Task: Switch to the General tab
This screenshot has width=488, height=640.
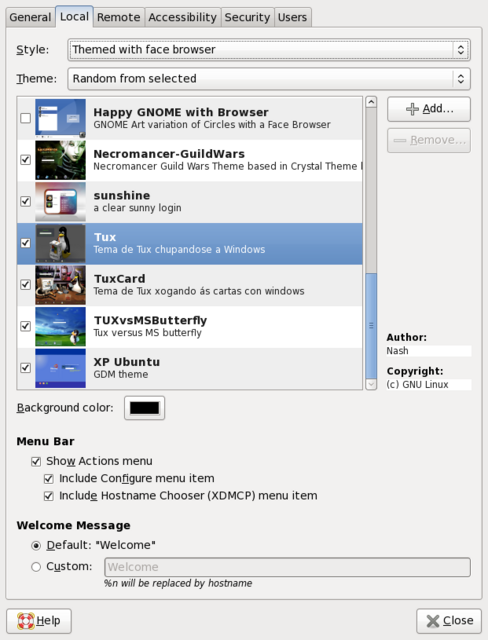Action: pos(30,17)
